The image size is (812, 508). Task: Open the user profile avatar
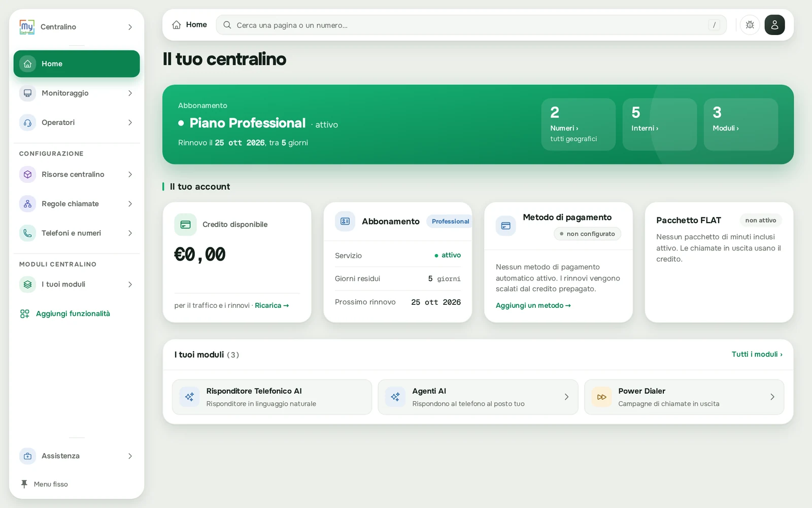(774, 25)
